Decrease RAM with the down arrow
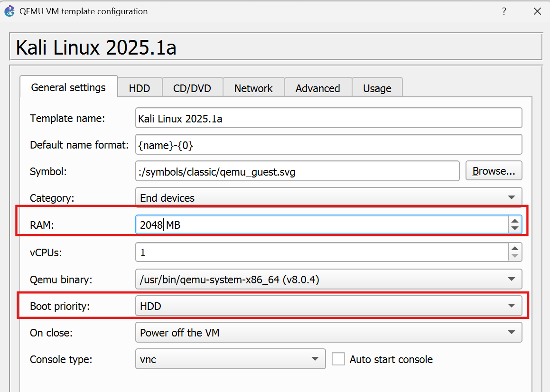 click(x=514, y=228)
